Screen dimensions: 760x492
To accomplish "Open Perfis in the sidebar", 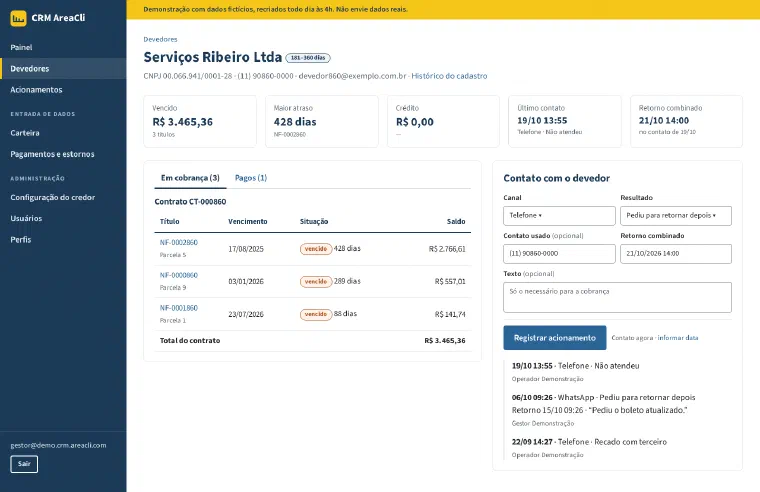I will [63, 239].
